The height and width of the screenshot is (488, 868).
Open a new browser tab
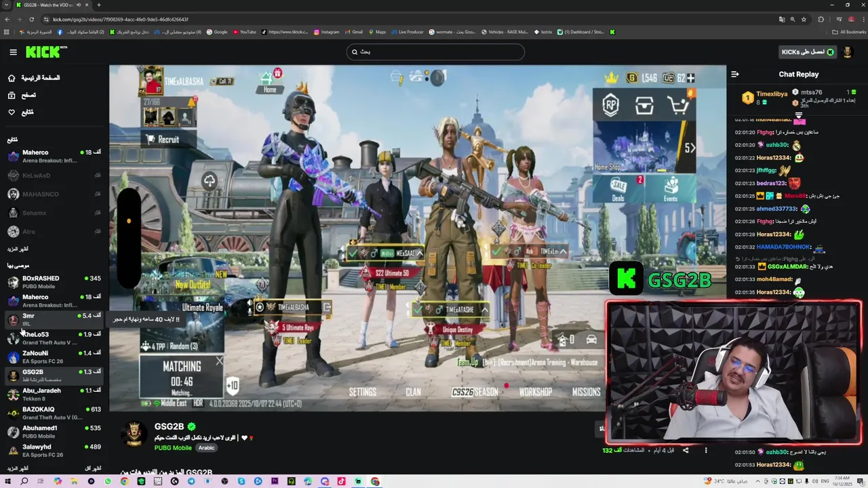pyautogui.click(x=99, y=5)
